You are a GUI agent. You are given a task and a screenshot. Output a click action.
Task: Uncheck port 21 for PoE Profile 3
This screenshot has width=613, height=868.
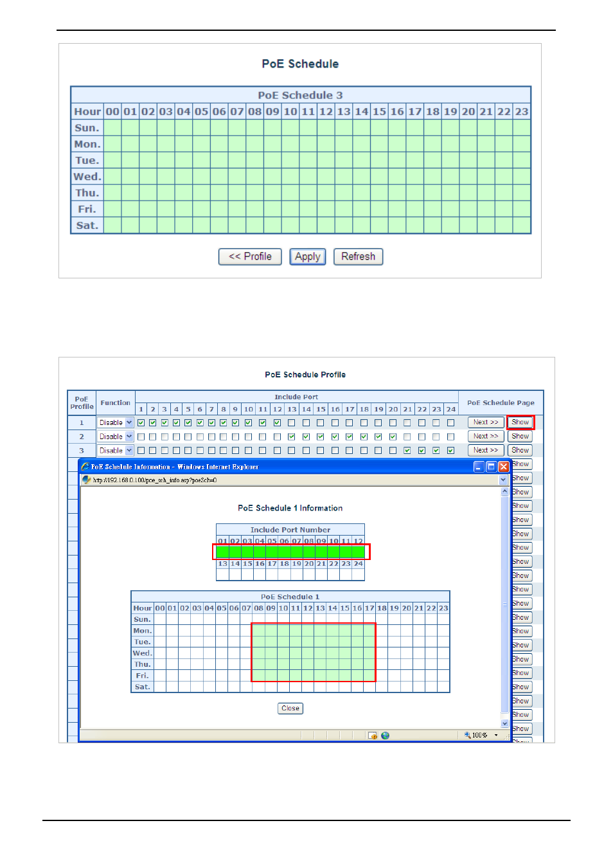point(407,451)
